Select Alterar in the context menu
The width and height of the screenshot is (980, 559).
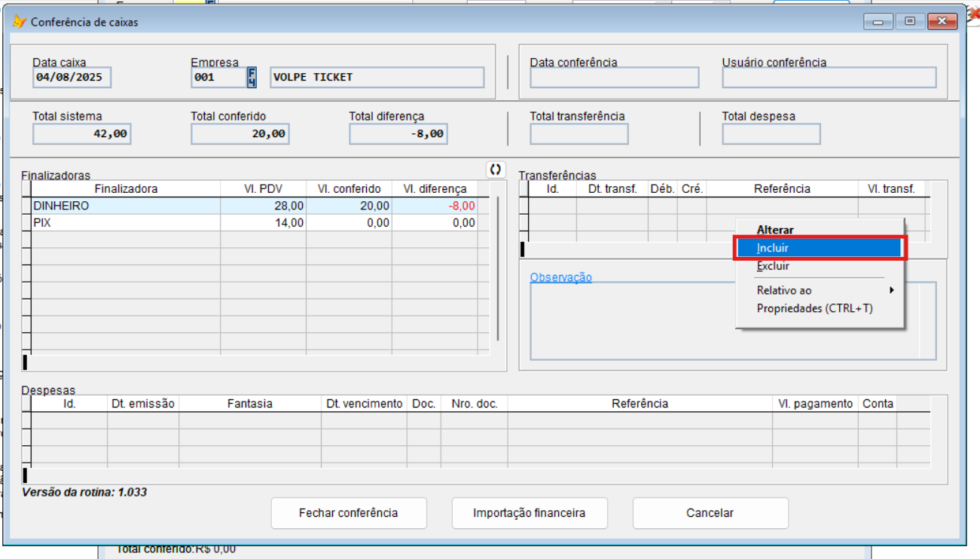point(775,230)
